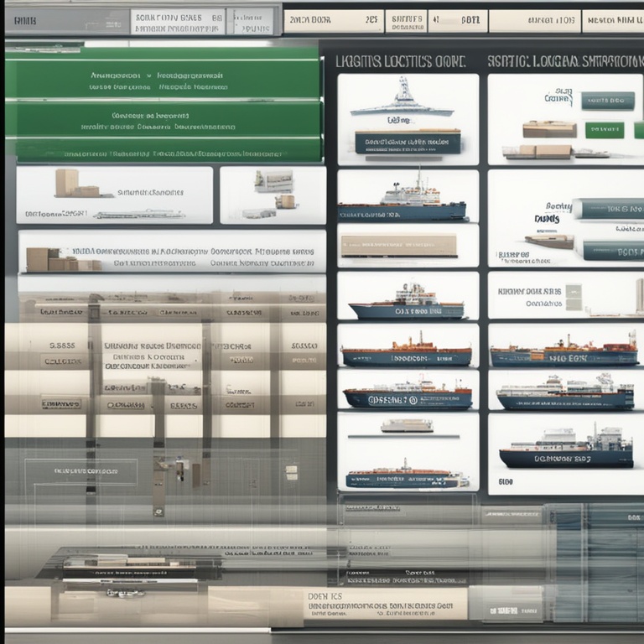Click the cardboard boxes on a pallet icon
644x644 pixels.
click(538, 152)
